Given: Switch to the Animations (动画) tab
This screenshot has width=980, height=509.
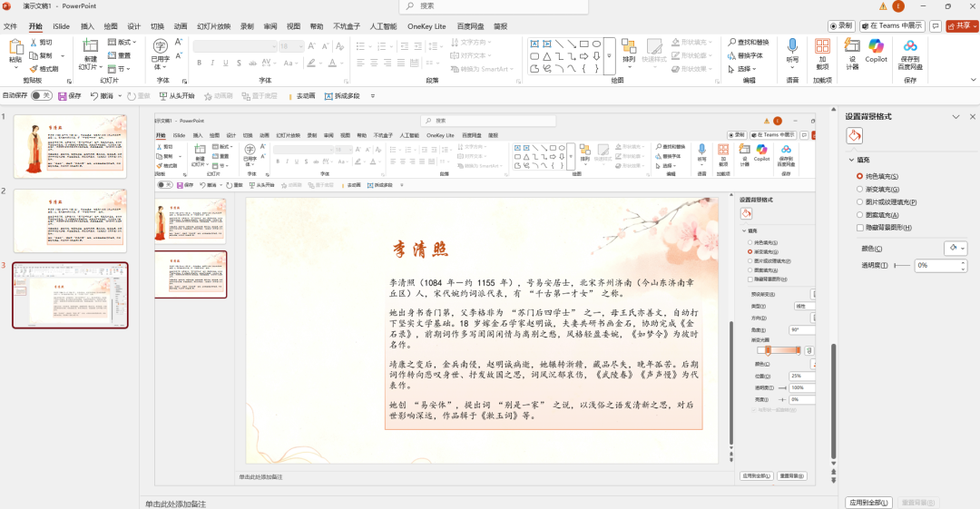Looking at the screenshot, I should click(x=181, y=26).
